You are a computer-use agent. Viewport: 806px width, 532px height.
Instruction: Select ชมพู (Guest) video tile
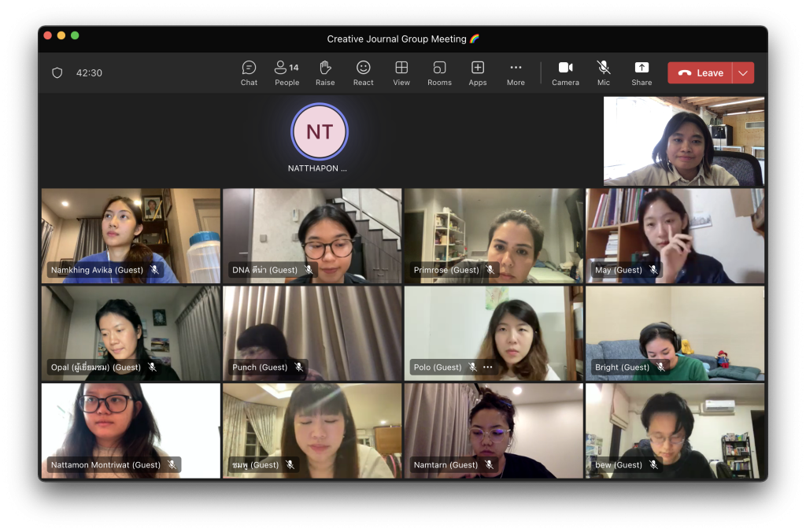312,430
